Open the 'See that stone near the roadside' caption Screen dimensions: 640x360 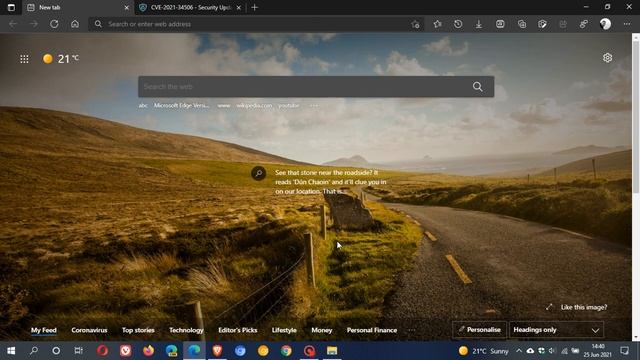[x=331, y=182]
